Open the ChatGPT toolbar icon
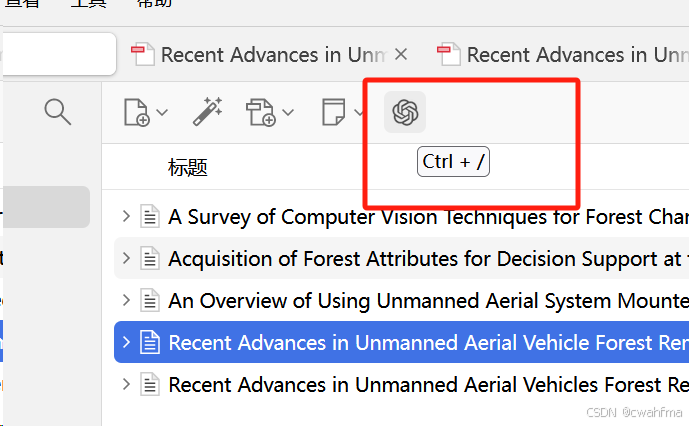The width and height of the screenshot is (689, 426). (x=405, y=112)
